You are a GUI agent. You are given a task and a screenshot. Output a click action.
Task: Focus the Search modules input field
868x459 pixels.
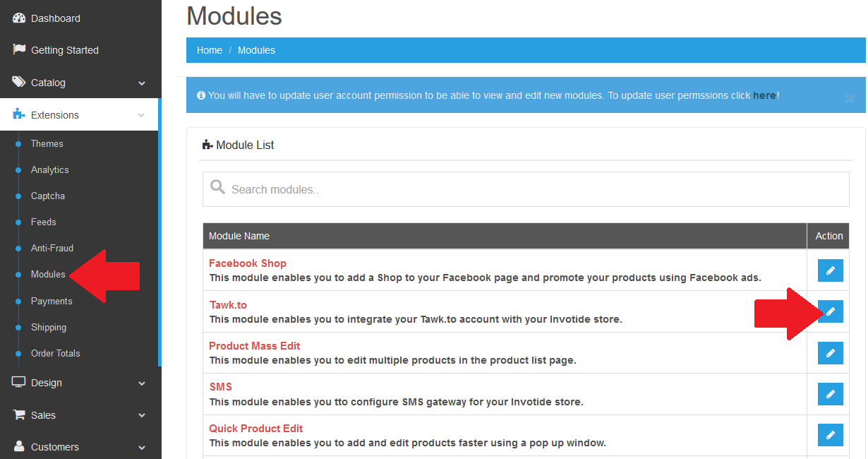526,189
